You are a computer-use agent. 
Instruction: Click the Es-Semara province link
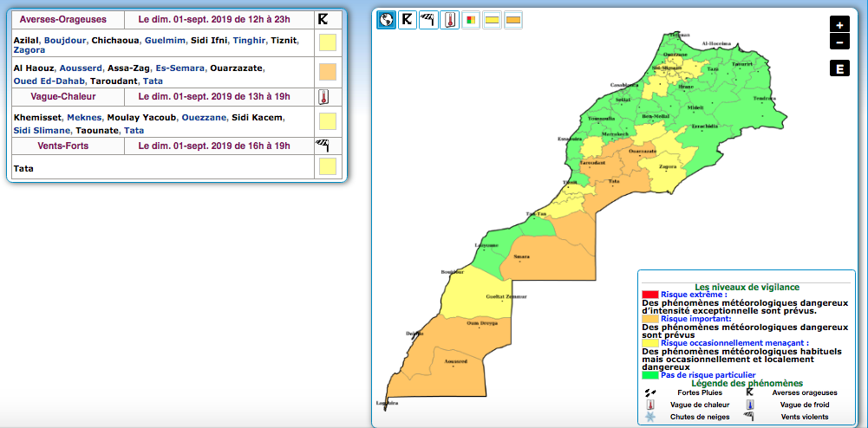pyautogui.click(x=179, y=68)
